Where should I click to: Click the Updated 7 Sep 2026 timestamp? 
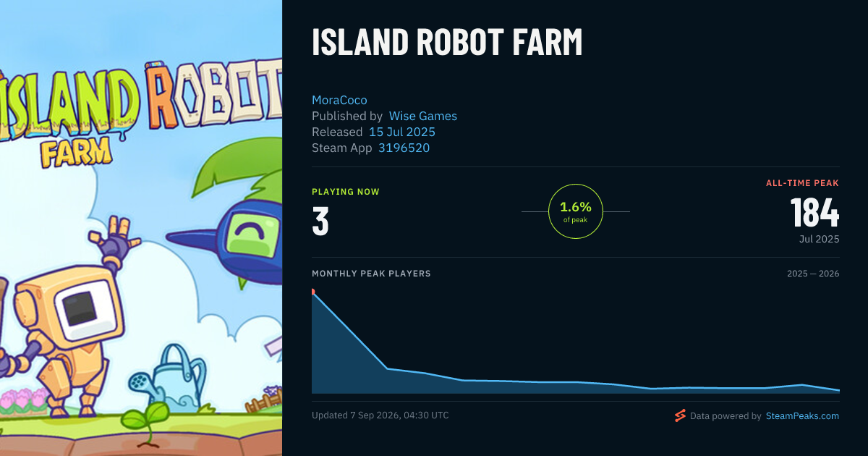380,415
